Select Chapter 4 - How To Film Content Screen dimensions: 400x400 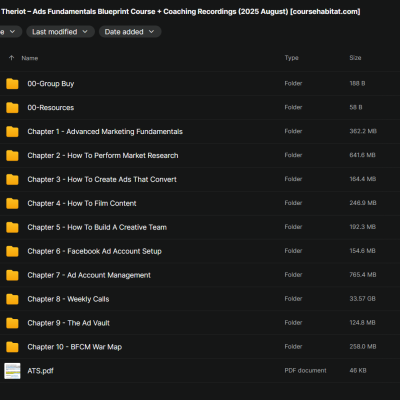point(82,203)
